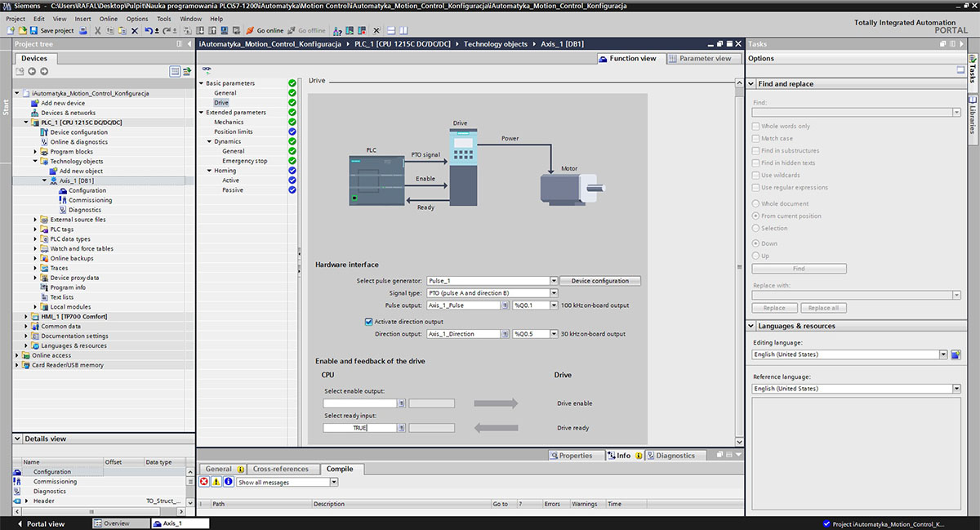
Task: Open Select pulse generator dropdown
Action: tap(554, 281)
